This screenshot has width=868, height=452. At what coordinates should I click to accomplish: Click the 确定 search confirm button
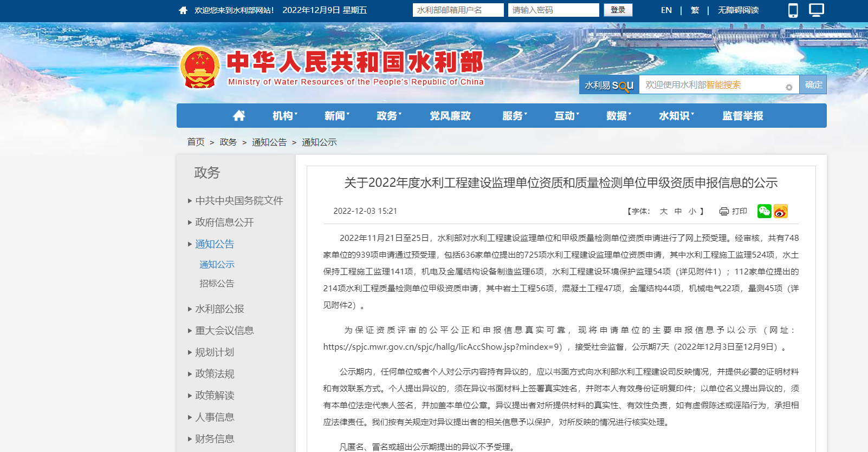813,84
